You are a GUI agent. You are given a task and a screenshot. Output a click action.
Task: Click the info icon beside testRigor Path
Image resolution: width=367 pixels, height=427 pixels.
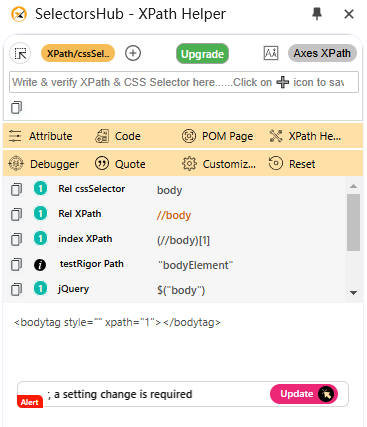pos(40,265)
